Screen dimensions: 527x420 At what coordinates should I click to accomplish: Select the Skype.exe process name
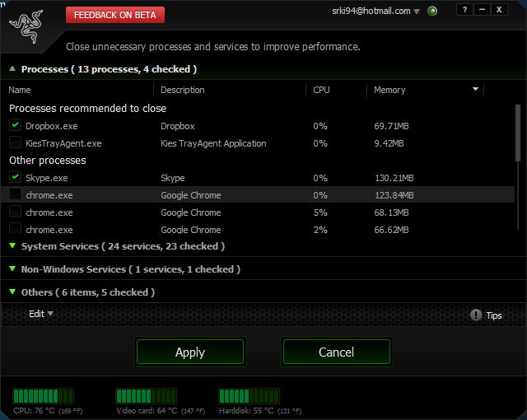(47, 178)
